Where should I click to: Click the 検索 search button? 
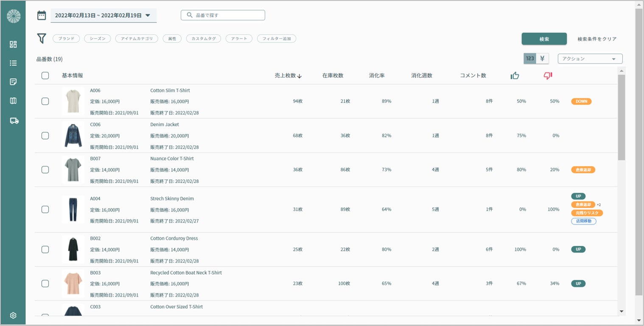[544, 39]
